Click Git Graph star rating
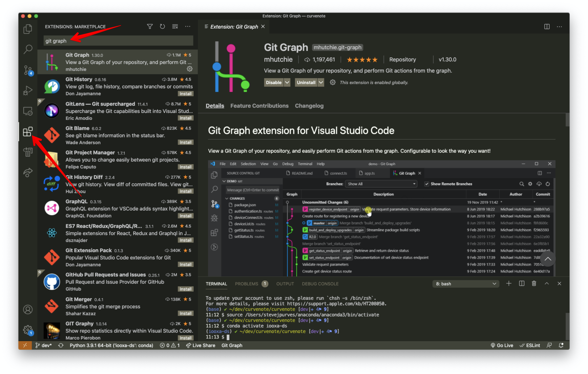 click(362, 60)
